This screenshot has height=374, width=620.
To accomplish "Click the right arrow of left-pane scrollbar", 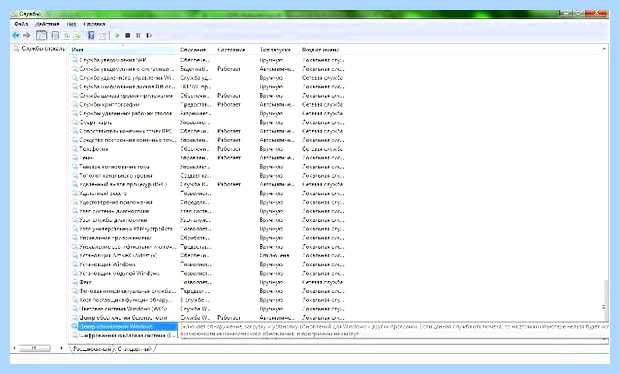I will pos(61,348).
